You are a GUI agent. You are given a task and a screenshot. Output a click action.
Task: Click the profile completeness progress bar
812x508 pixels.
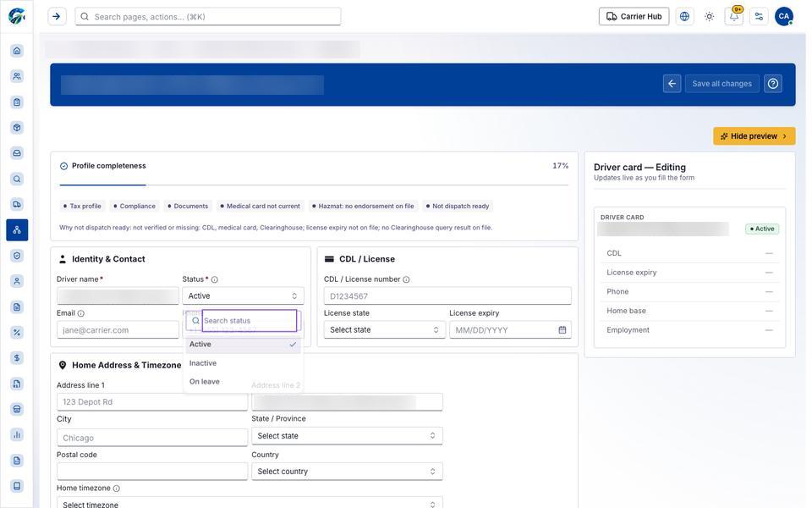314,185
